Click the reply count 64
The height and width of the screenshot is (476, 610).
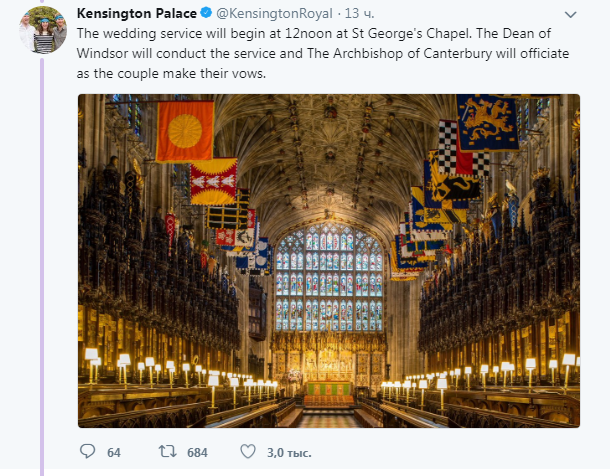[x=114, y=453]
